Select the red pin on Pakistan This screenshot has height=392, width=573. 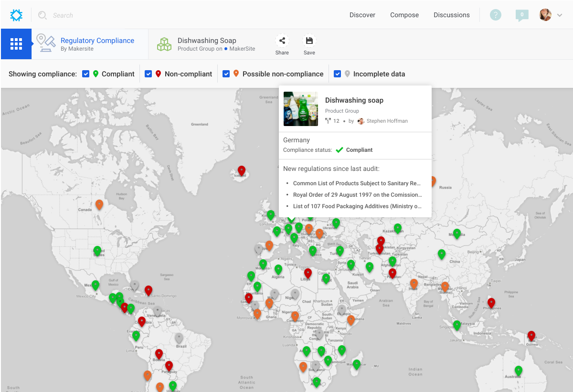[x=393, y=274]
